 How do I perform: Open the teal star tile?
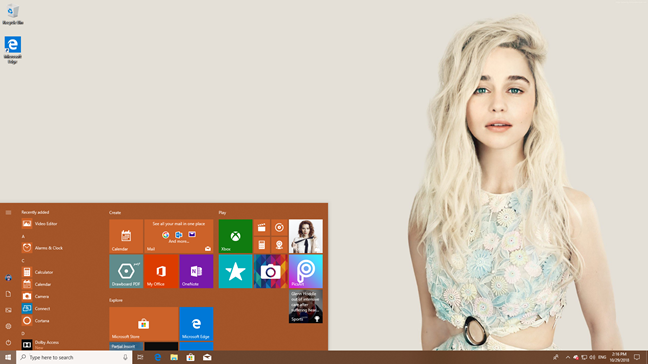[235, 271]
